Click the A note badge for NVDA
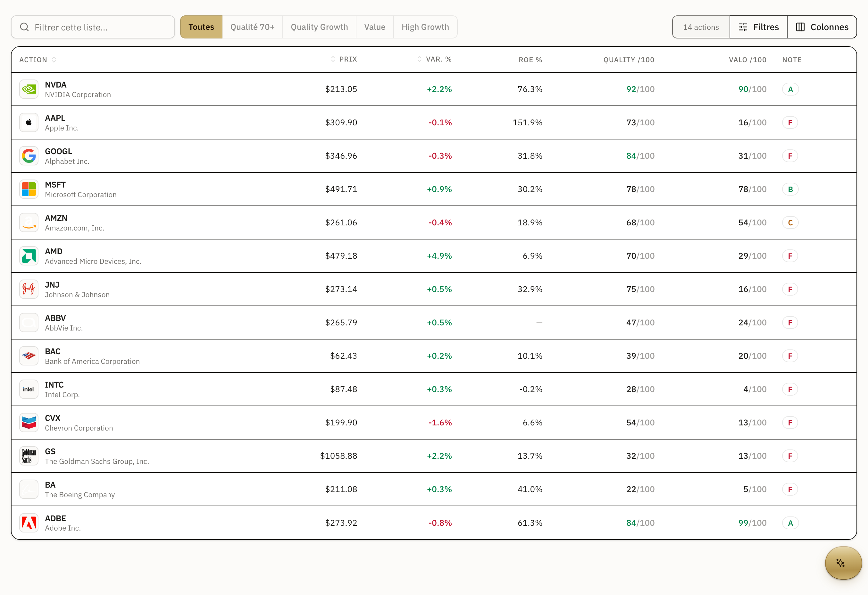 tap(790, 89)
